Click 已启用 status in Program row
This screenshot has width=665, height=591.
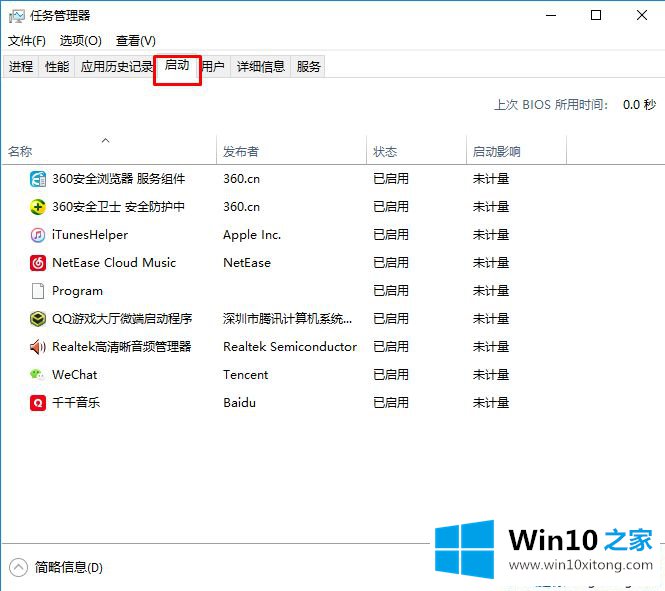391,290
